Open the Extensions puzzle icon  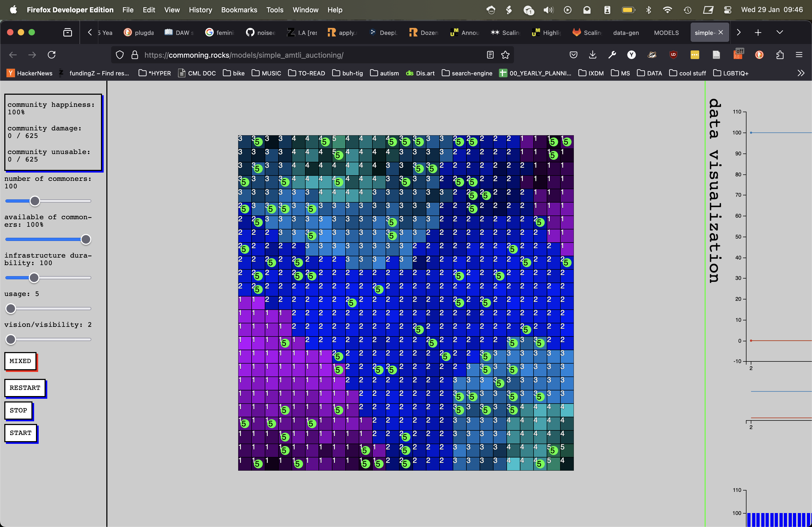pyautogui.click(x=780, y=55)
